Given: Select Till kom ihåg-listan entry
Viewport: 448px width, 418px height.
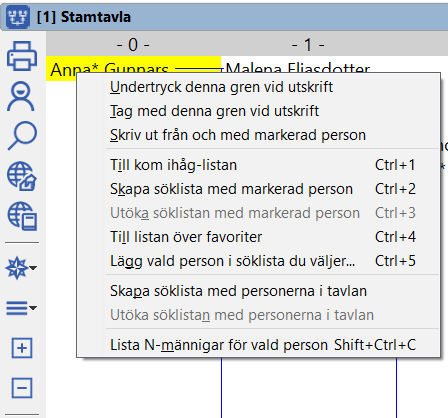Looking at the screenshot, I should 258,165.
